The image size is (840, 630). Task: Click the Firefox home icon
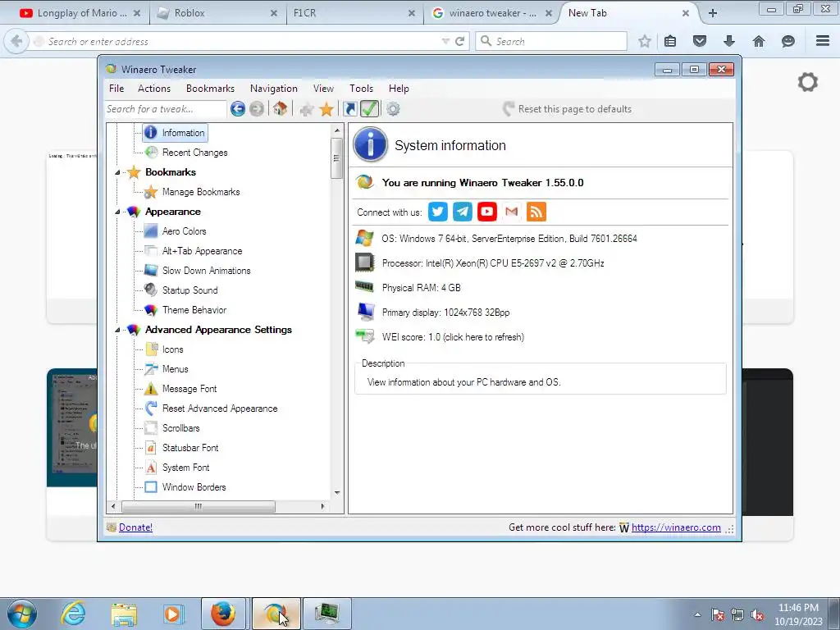pos(759,41)
